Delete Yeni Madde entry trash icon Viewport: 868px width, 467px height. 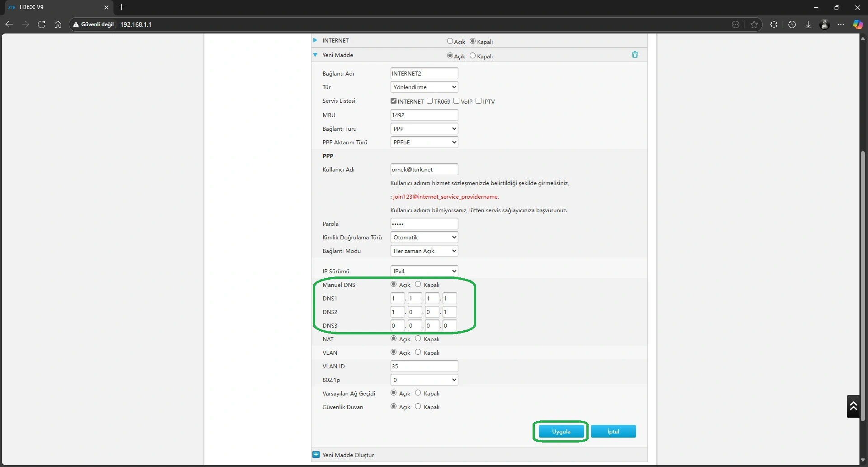click(635, 55)
